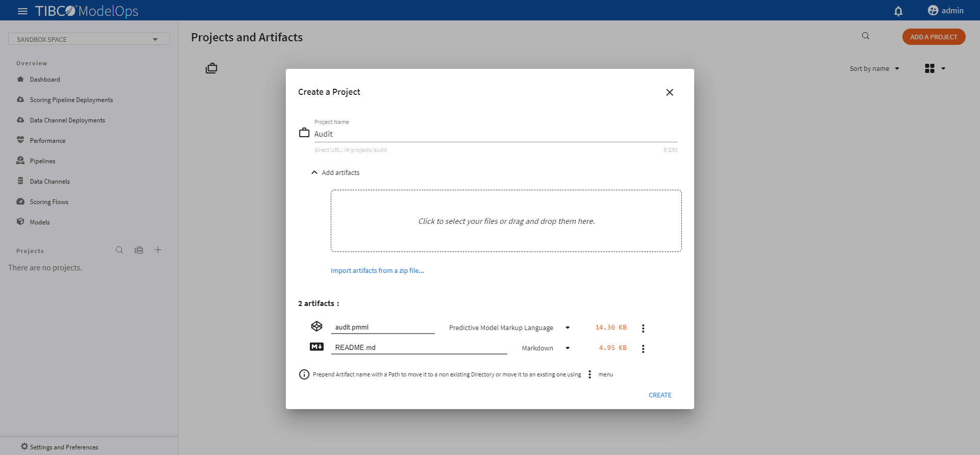Screen dimensions: 980x455
Task: Click the search icon beside Add a Project
Action: point(866,36)
